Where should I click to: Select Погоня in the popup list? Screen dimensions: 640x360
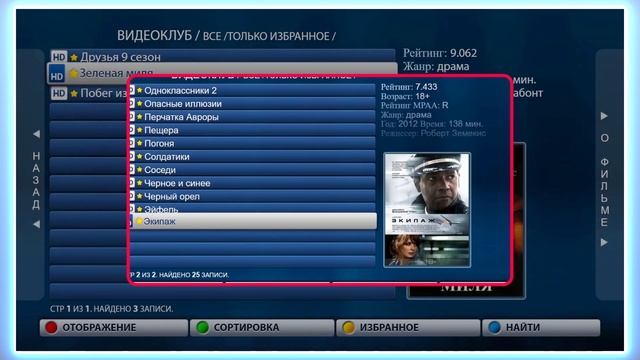tap(253, 143)
